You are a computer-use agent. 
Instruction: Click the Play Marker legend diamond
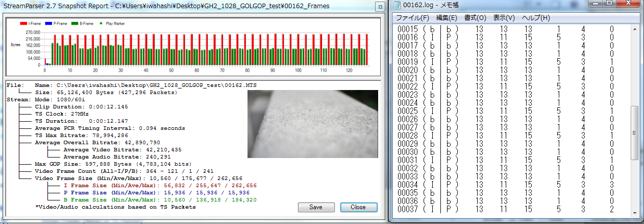click(x=101, y=24)
